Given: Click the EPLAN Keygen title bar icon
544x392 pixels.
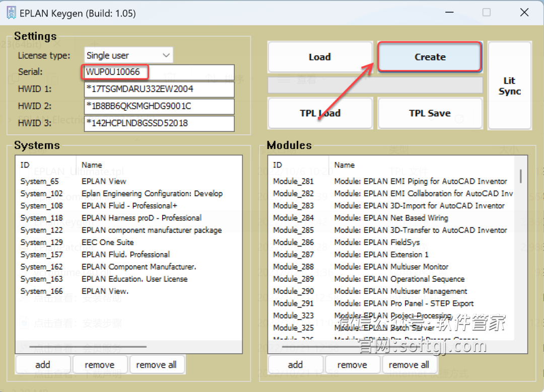Looking at the screenshot, I should (11, 13).
